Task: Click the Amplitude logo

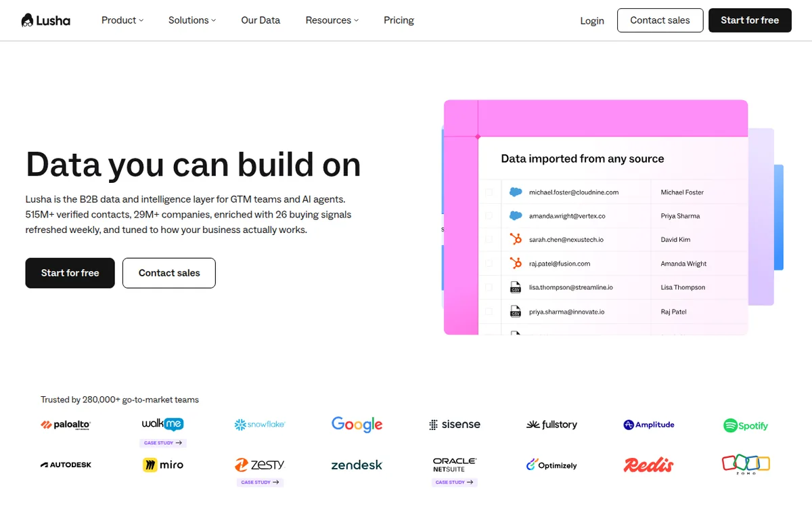Action: [x=649, y=425]
